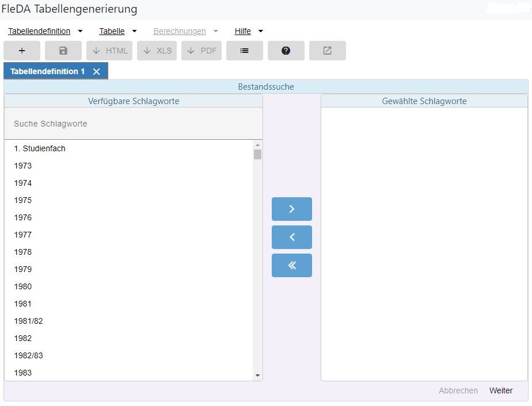The width and height of the screenshot is (532, 406).
Task: Click the save disk icon in toolbar
Action: pos(63,51)
